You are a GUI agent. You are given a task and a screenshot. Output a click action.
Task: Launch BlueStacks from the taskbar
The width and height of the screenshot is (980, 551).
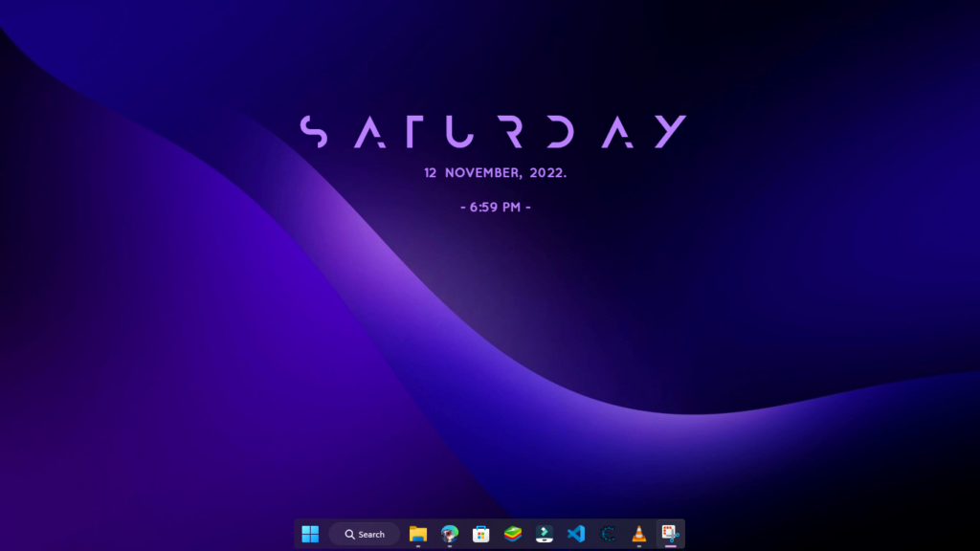pos(513,534)
